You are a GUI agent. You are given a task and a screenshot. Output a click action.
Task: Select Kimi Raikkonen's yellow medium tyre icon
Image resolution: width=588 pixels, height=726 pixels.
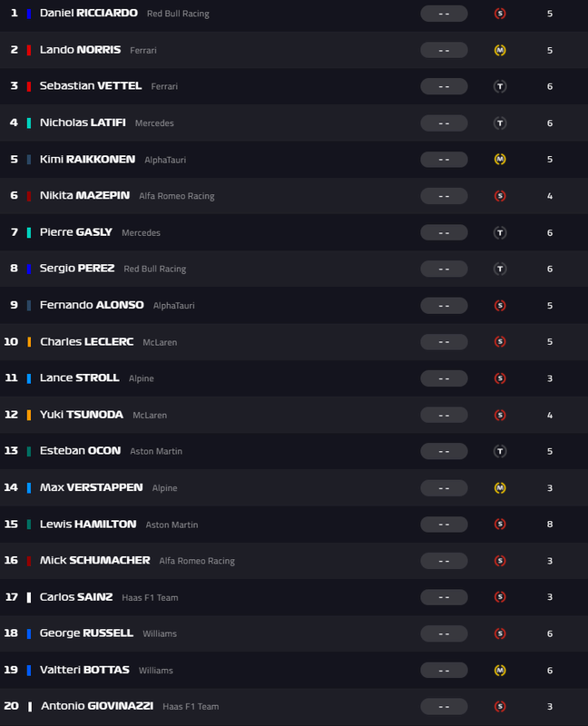pos(499,160)
